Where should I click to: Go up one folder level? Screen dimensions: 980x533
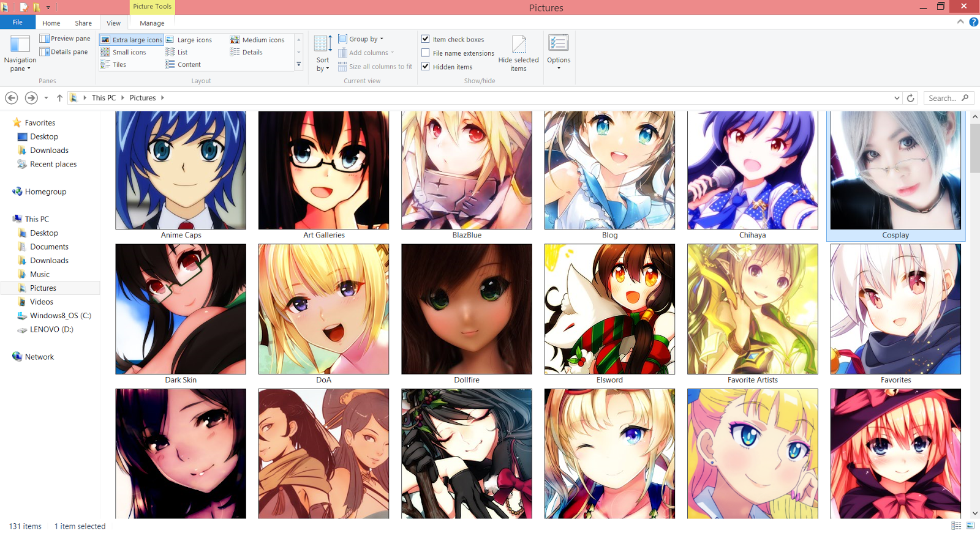tap(59, 98)
